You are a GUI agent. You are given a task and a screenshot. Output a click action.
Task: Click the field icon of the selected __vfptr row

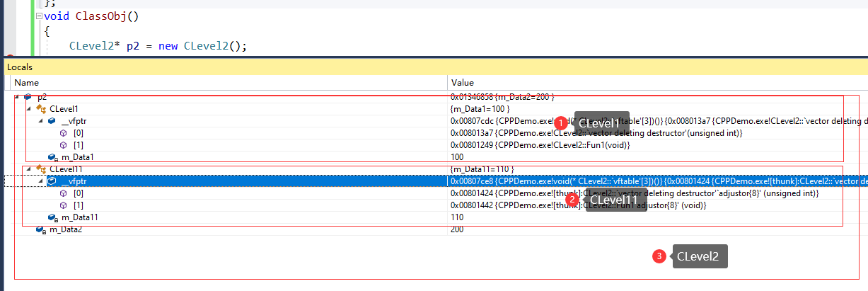pyautogui.click(x=52, y=181)
